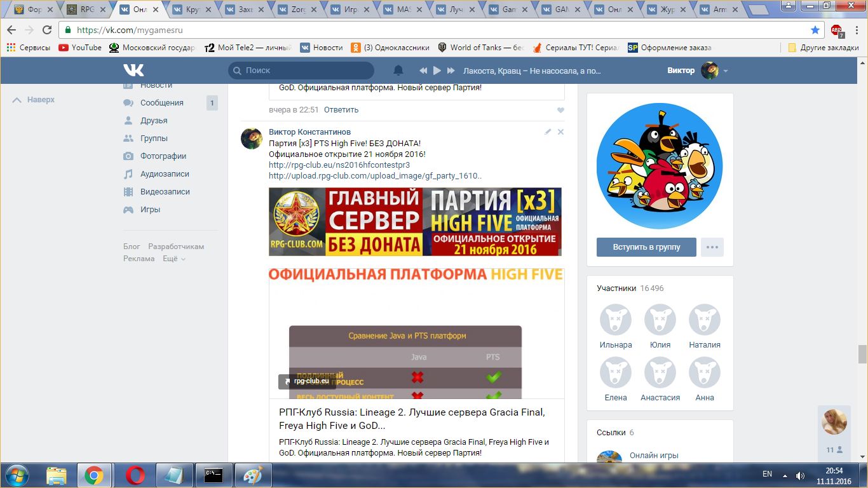Open the Одноклассники bookmark

pos(391,48)
